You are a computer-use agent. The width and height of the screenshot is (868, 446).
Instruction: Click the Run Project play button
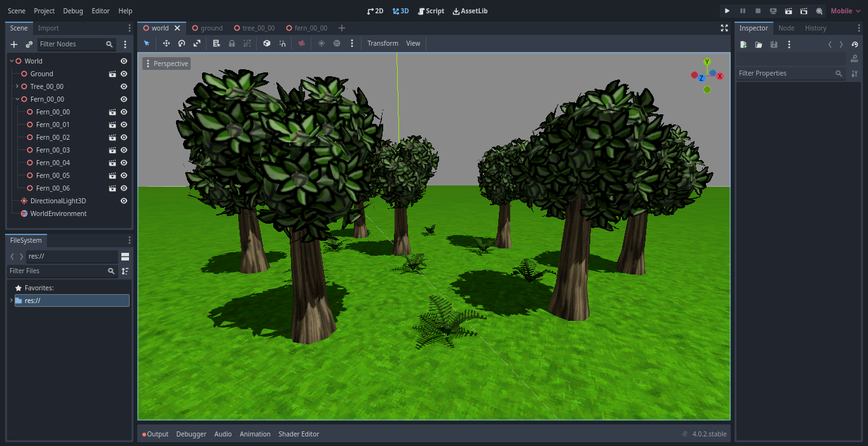[726, 11]
